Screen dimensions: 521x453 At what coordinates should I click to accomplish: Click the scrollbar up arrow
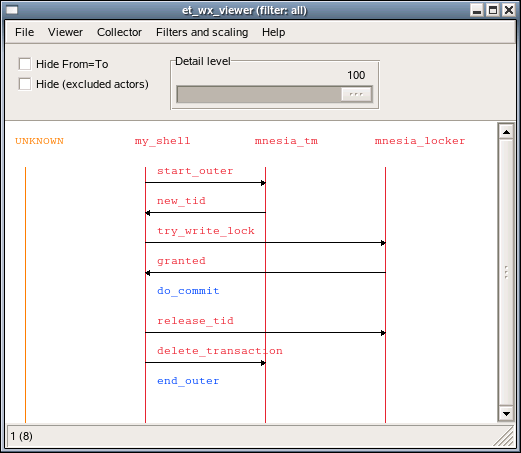(506, 132)
